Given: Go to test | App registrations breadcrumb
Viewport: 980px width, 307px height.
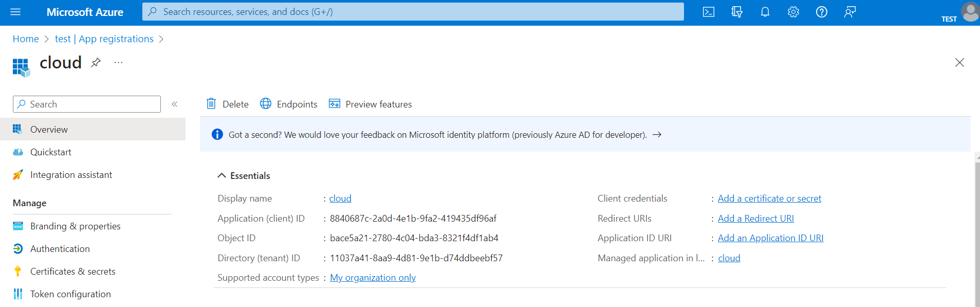Looking at the screenshot, I should tap(104, 39).
